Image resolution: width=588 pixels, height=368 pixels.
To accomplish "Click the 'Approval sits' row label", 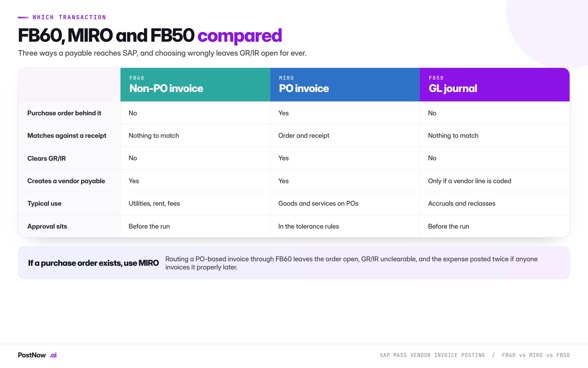I will (47, 226).
